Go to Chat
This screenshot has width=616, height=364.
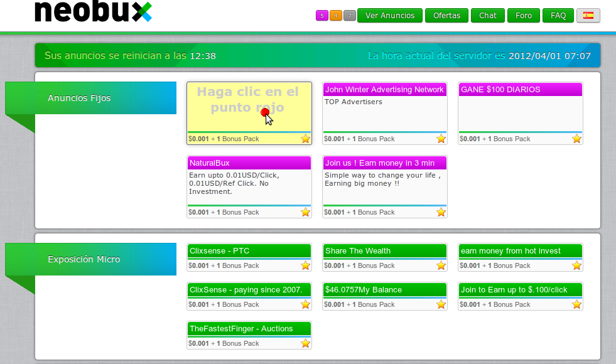pos(487,15)
